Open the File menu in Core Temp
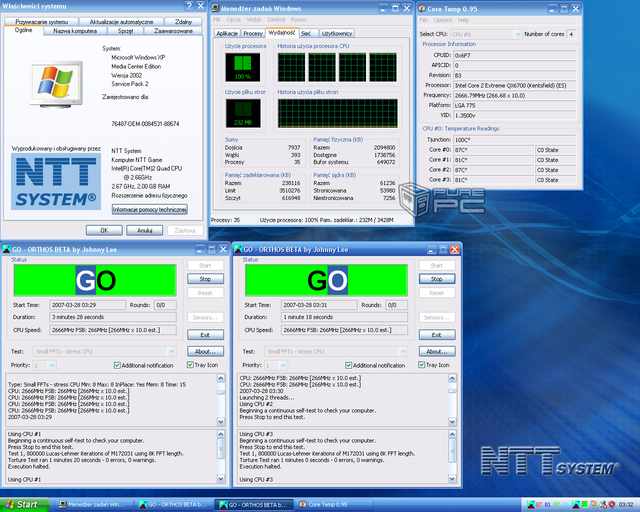The height and width of the screenshot is (512, 640). (x=424, y=20)
